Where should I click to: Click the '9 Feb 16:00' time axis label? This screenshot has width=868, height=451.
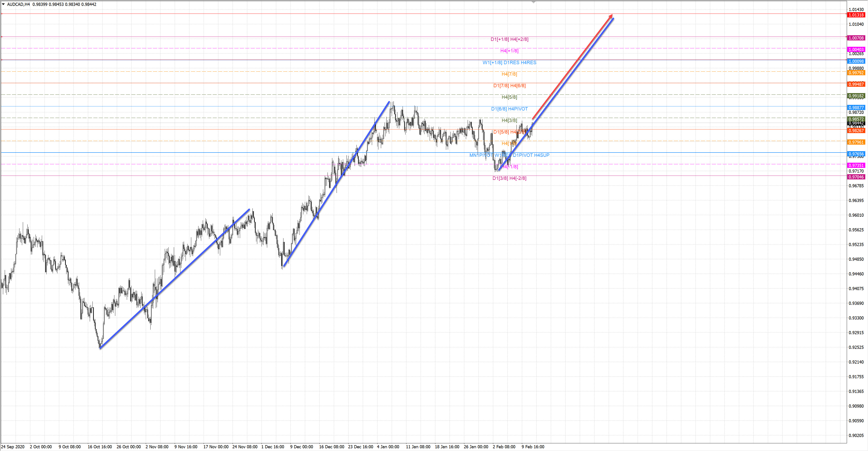coord(533,447)
